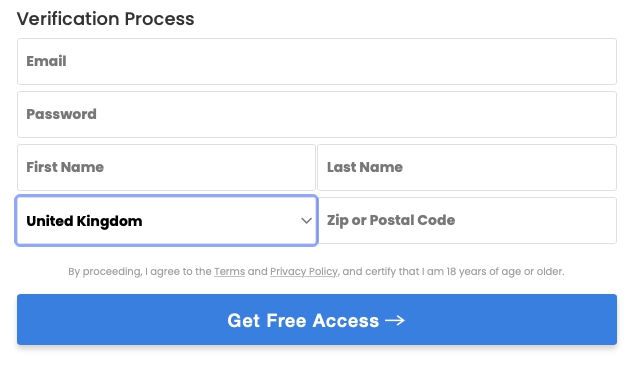Click the 'Zip or Postal Code' placeholder text

click(x=391, y=220)
